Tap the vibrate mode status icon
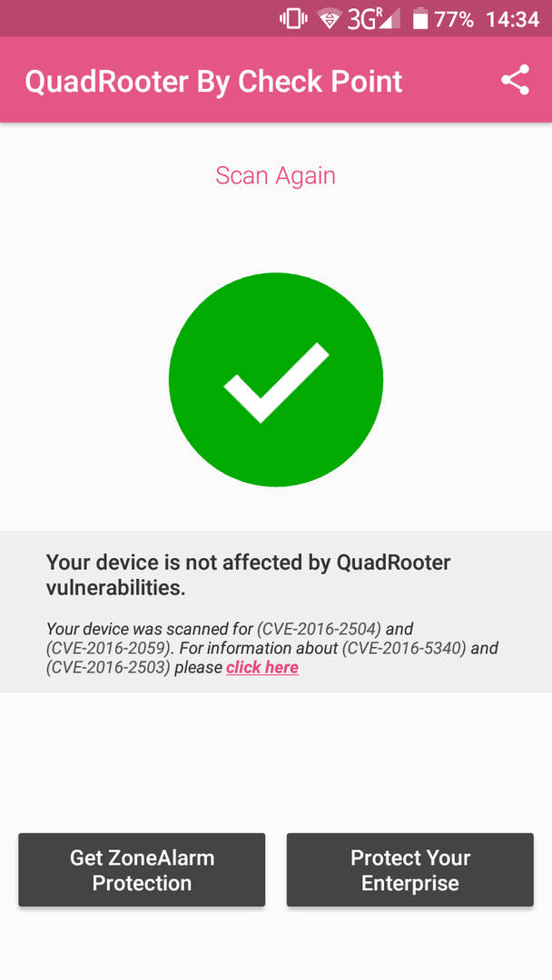 point(293,19)
